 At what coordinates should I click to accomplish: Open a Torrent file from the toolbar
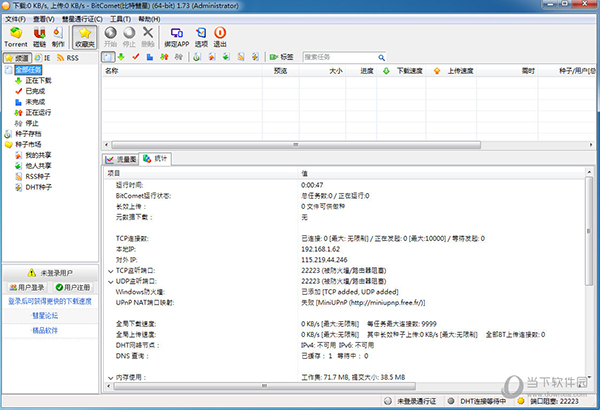coord(16,37)
